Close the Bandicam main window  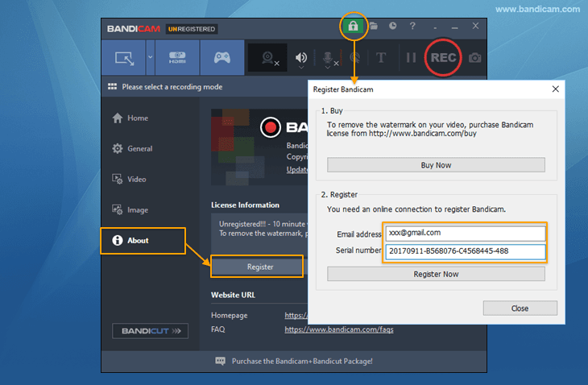click(475, 26)
